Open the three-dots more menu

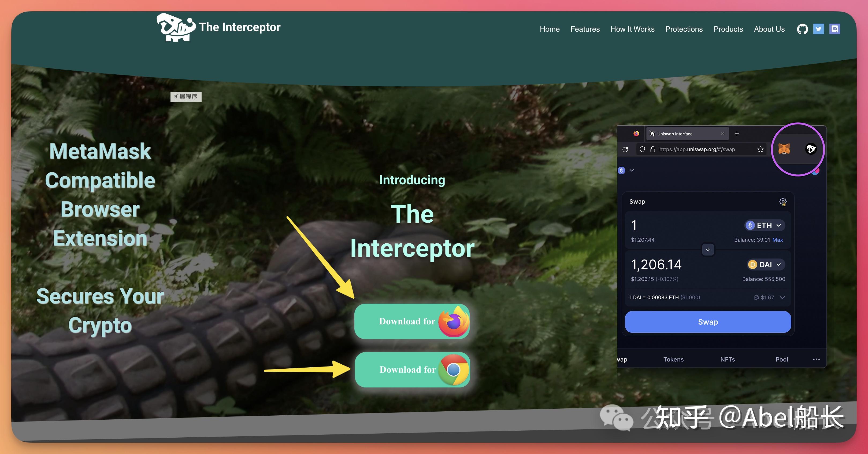(816, 359)
